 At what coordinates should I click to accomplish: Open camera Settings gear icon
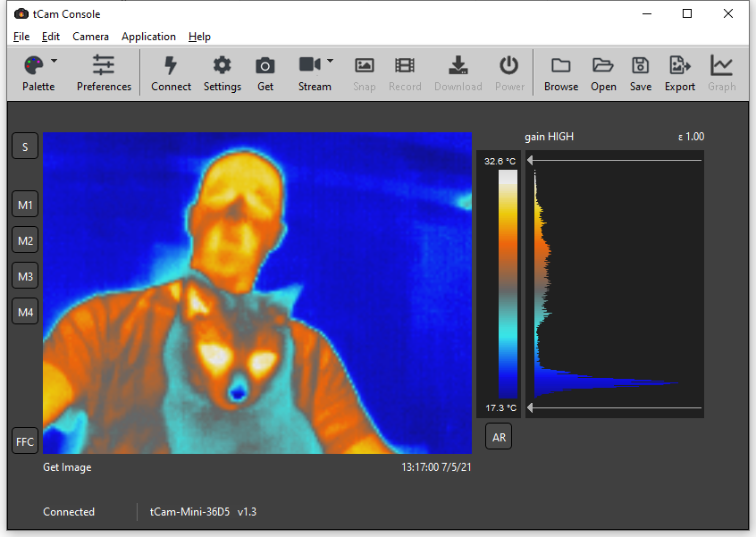tap(222, 66)
